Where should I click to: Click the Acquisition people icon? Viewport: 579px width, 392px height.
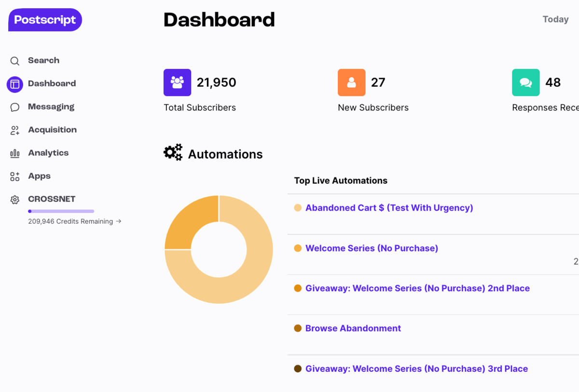(15, 130)
